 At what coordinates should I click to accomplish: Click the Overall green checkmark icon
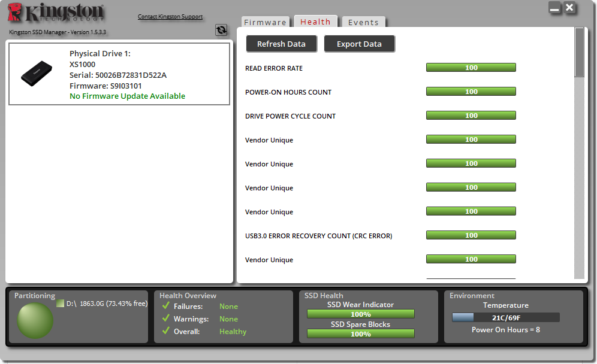point(166,331)
